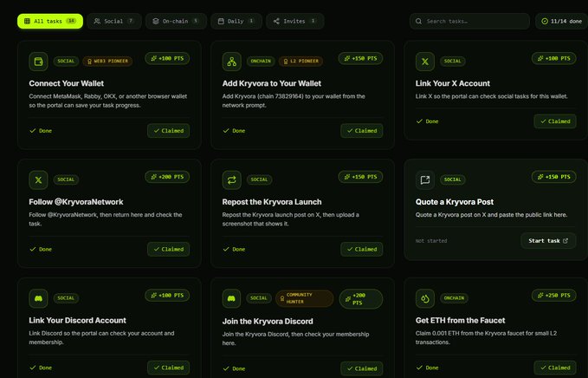
Task: Click the 'Link Your Discord Account' title
Action: tap(78, 320)
